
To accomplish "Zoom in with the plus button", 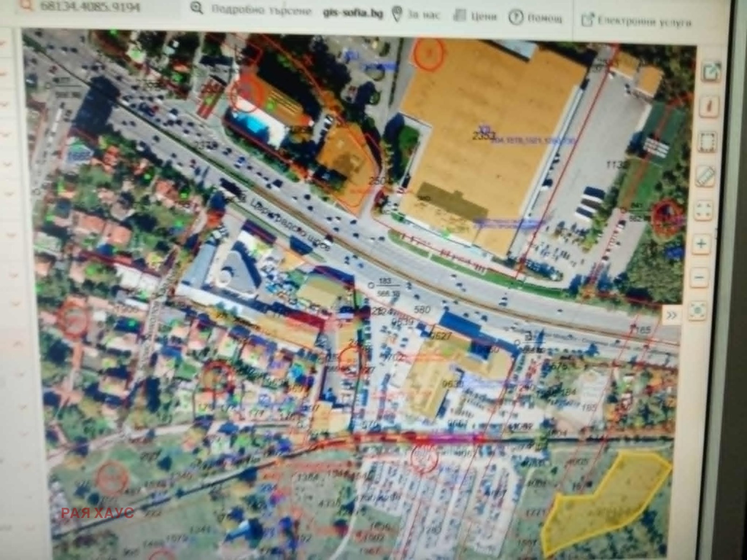I will coord(702,244).
